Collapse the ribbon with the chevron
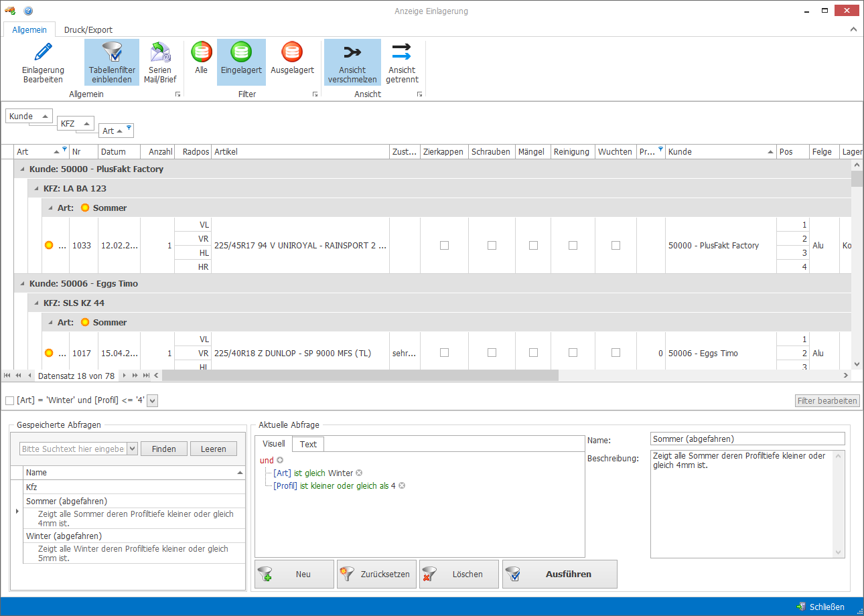 point(853,29)
